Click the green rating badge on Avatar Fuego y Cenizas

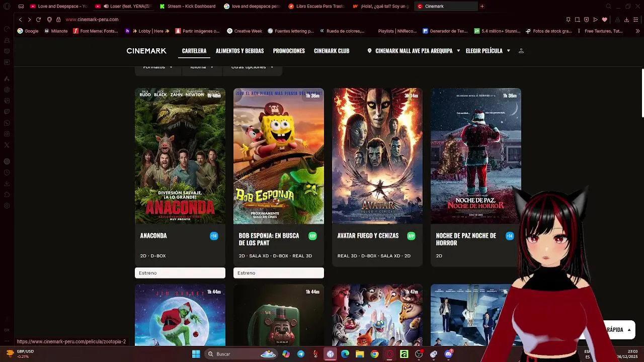411,236
